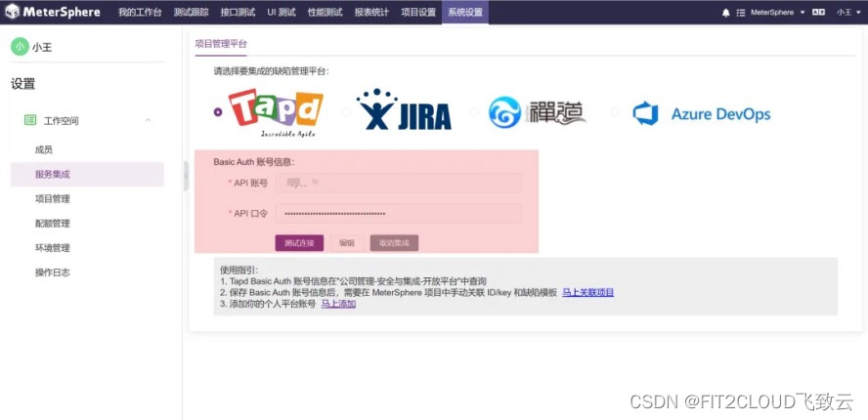
Task: Click the 设置 heading text
Action: click(x=22, y=84)
